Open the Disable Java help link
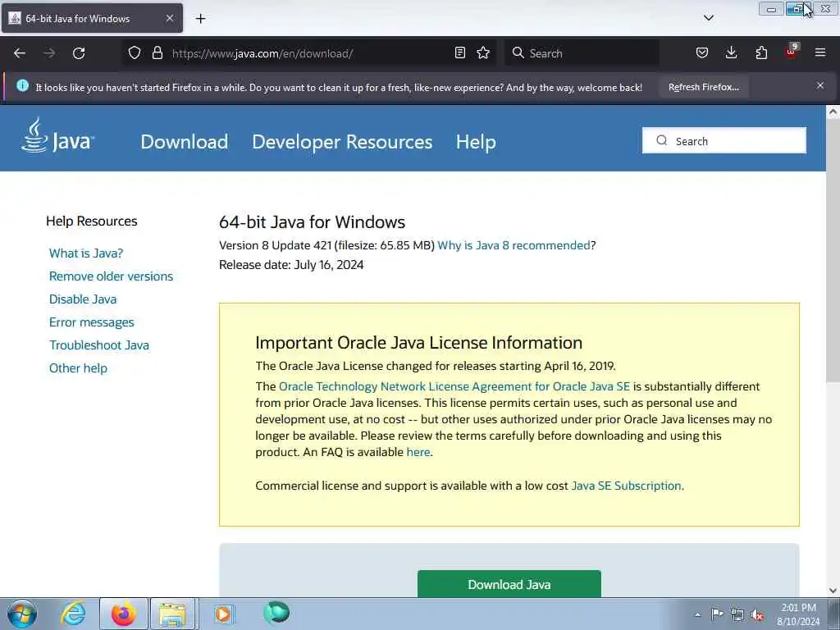Viewport: 840px width, 630px height. pos(83,299)
